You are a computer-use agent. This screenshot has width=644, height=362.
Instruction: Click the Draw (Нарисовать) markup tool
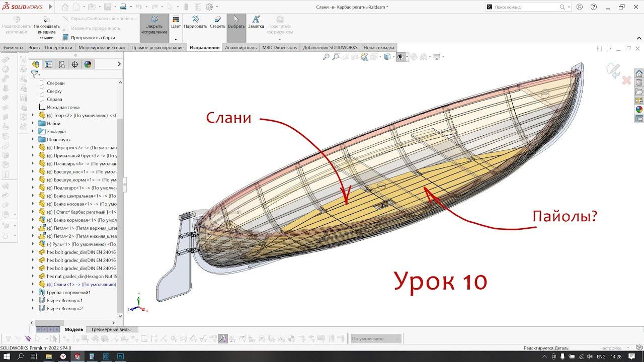click(195, 22)
